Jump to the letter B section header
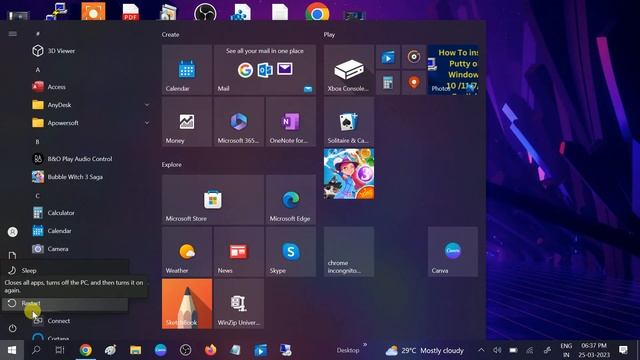 38,142
